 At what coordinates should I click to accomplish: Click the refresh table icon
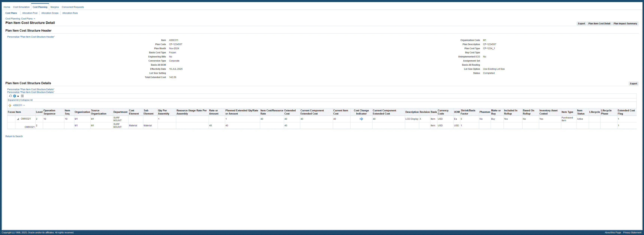pos(10,96)
